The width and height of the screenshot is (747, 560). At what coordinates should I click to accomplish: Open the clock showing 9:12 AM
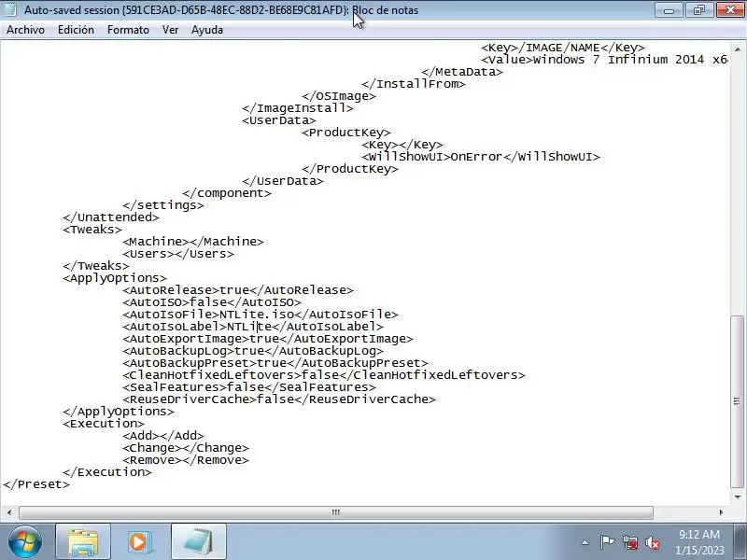point(698,542)
